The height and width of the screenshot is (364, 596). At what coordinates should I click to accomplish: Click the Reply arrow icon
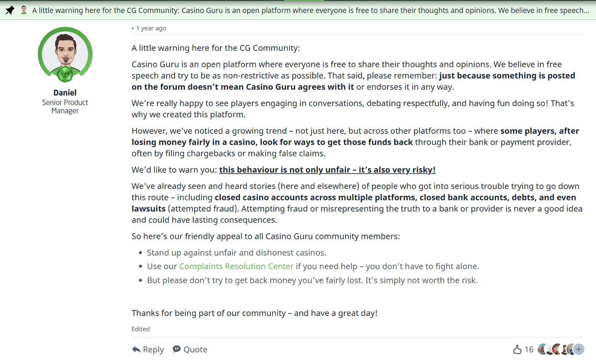136,350
